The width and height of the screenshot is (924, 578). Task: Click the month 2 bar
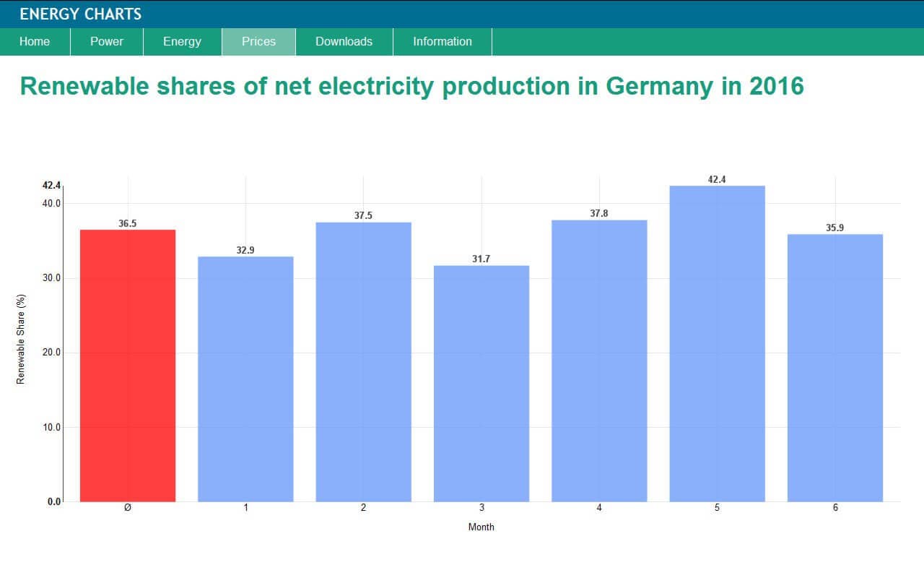pos(363,361)
